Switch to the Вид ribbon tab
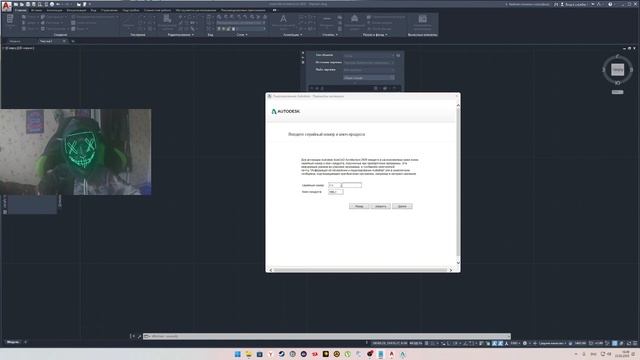640x360 pixels. pyautogui.click(x=93, y=10)
